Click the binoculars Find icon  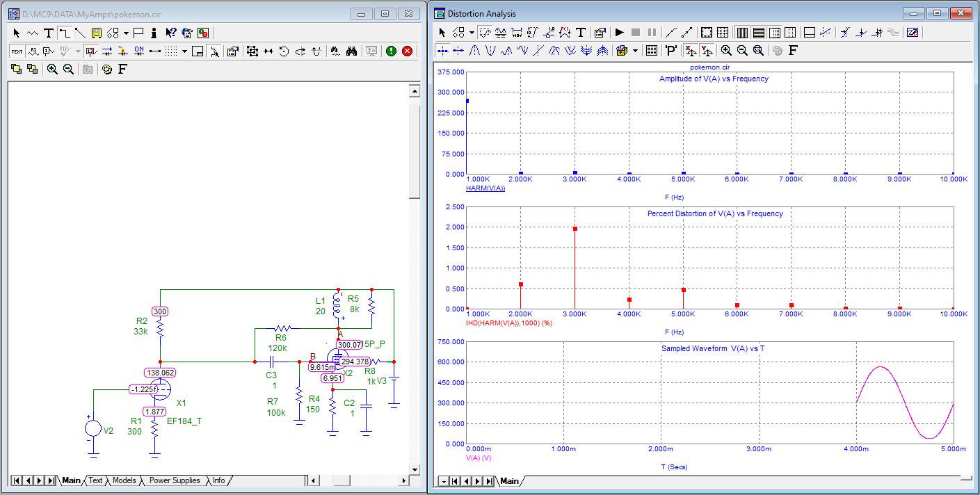[352, 51]
